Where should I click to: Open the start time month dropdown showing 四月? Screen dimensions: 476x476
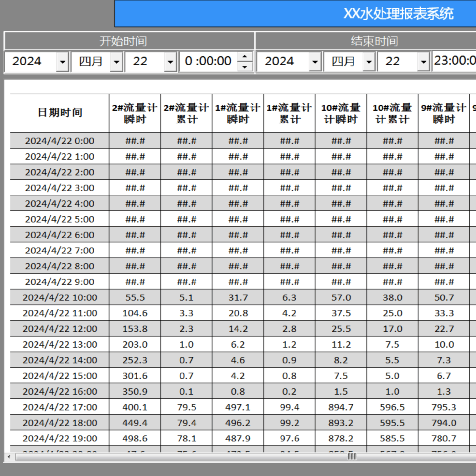[x=116, y=61]
